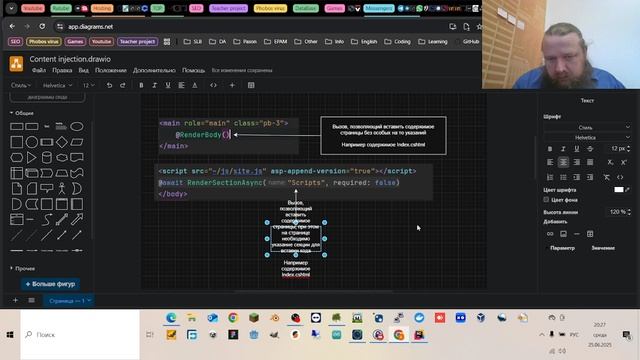Open the Страница-1 page tab
The width and height of the screenshot is (640, 360).
[x=69, y=301]
